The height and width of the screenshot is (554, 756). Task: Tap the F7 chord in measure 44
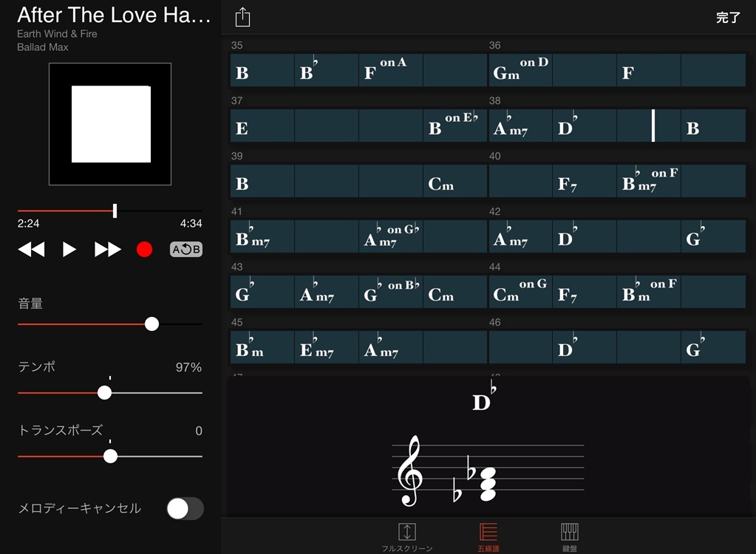(x=584, y=291)
